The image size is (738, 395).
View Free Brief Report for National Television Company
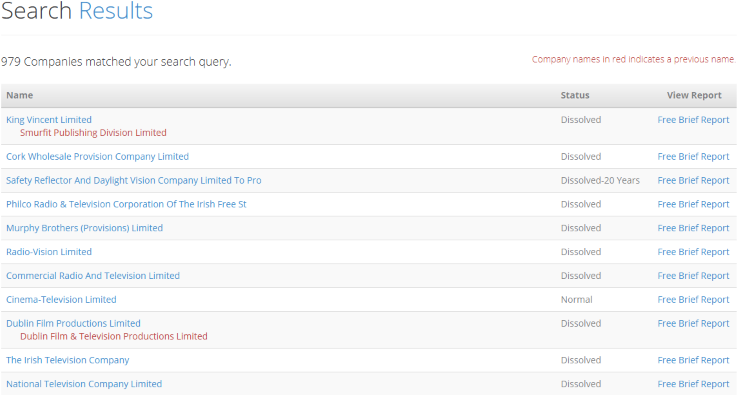[x=693, y=384]
